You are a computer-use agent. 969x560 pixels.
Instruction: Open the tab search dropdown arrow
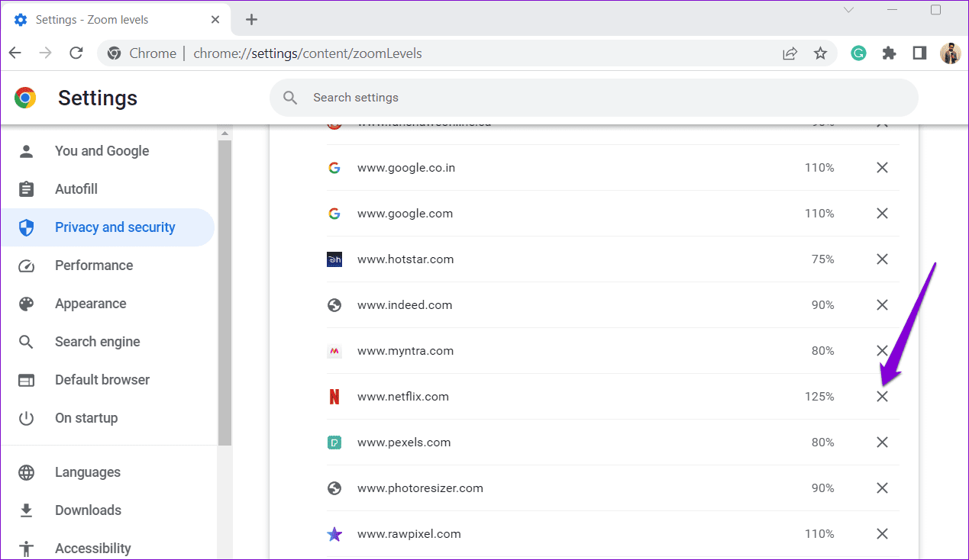pos(848,10)
